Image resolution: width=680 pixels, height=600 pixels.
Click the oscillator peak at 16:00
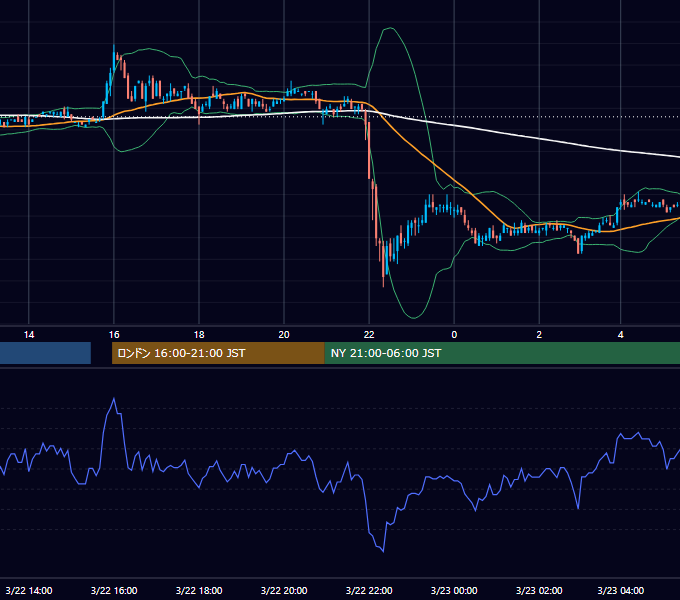[x=114, y=399]
